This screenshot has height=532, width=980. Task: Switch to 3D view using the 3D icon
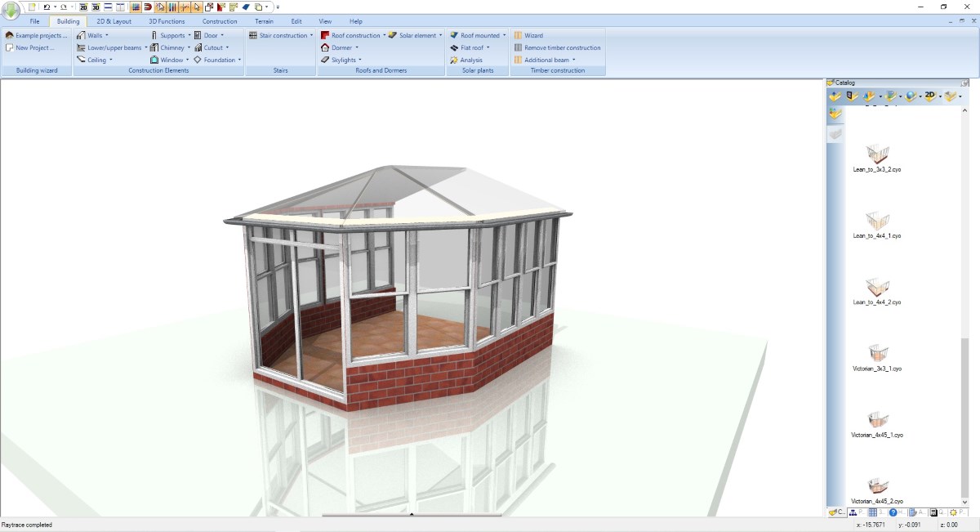pyautogui.click(x=96, y=7)
